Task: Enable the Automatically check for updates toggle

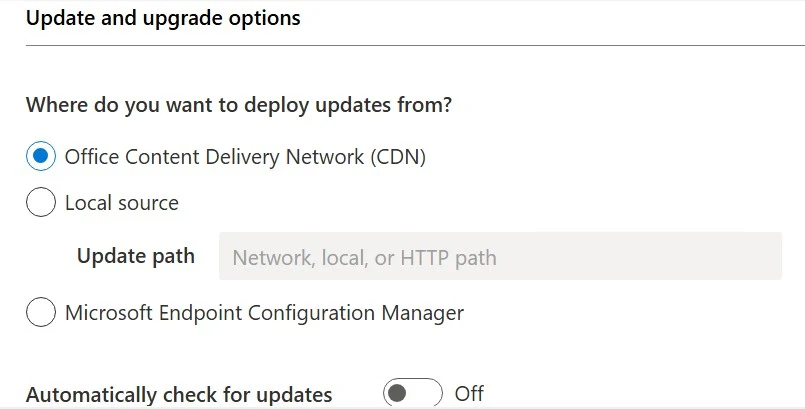Action: tap(412, 393)
